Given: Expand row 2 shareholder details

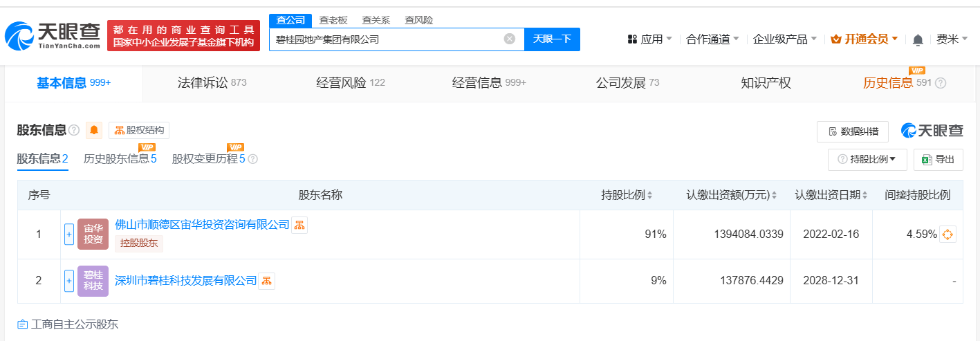Looking at the screenshot, I should 69,281.
